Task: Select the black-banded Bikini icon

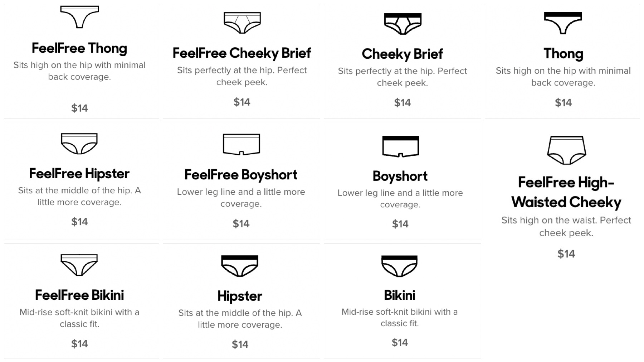Action: 399,266
